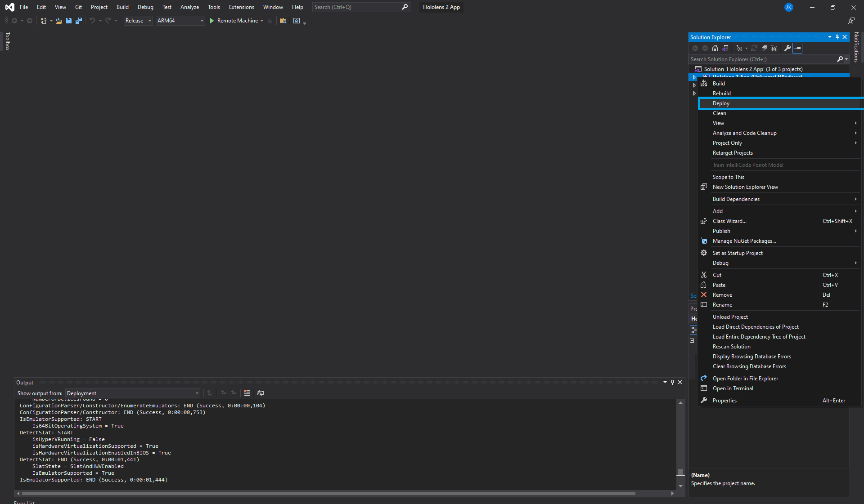Click Show All Files icon in Solution Explorer
This screenshot has width=864, height=504.
coord(774,48)
